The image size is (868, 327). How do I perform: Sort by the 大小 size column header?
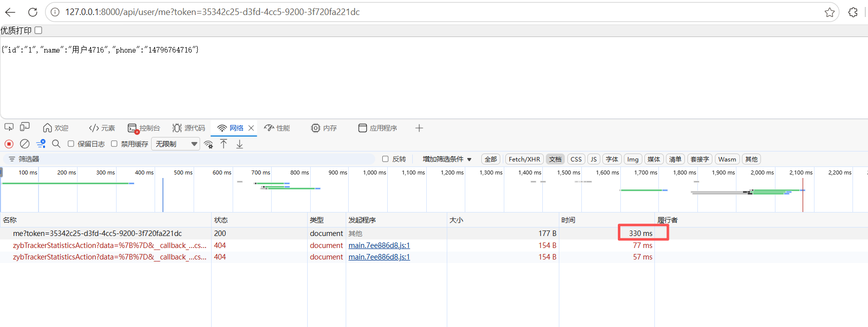(503, 220)
